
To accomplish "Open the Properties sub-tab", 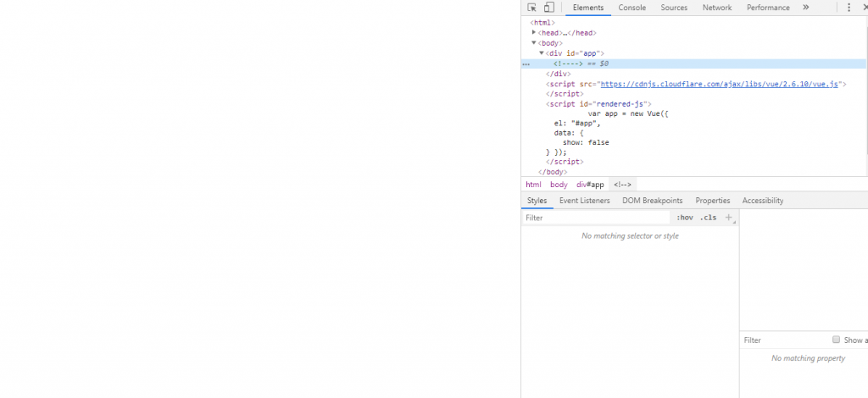I will tap(712, 201).
